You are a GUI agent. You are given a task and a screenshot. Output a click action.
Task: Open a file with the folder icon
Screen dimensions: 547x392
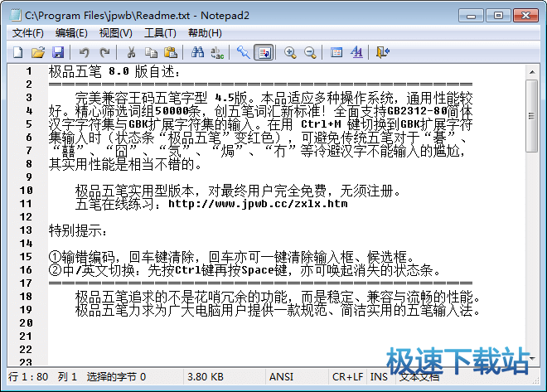(38, 52)
